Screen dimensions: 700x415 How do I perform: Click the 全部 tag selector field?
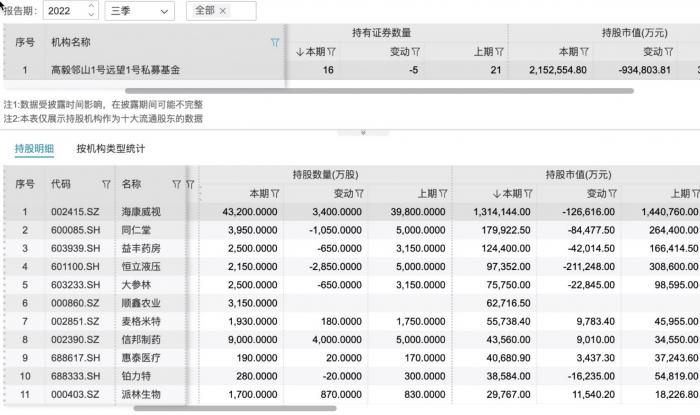[x=221, y=11]
